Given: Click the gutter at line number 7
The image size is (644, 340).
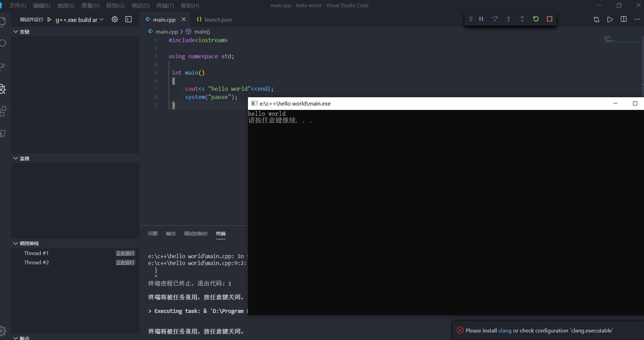Looking at the screenshot, I should pos(156,89).
